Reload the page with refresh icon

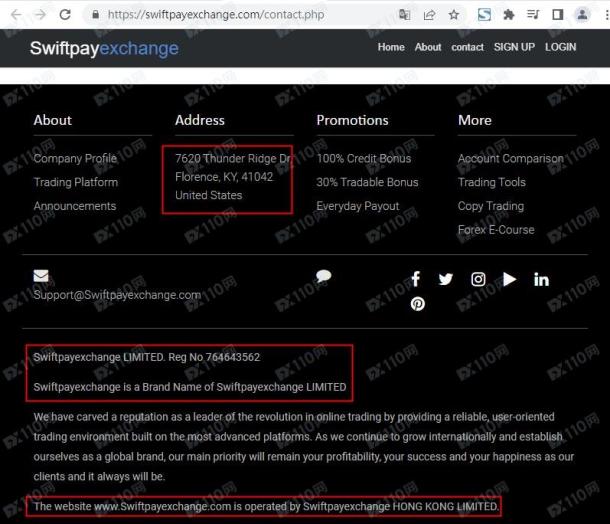tap(65, 15)
